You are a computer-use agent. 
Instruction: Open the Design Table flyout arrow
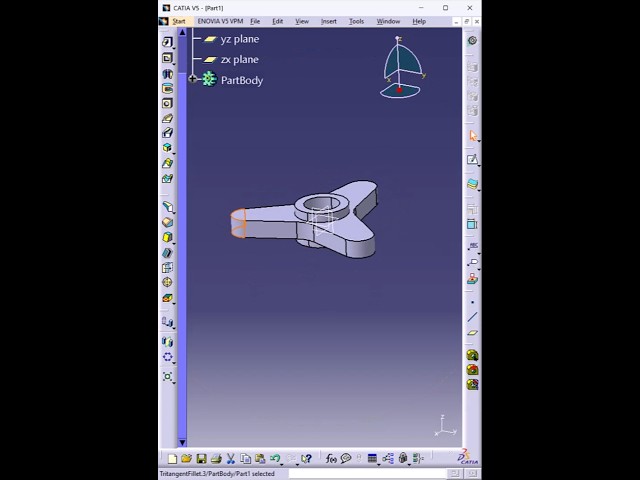pos(378,464)
